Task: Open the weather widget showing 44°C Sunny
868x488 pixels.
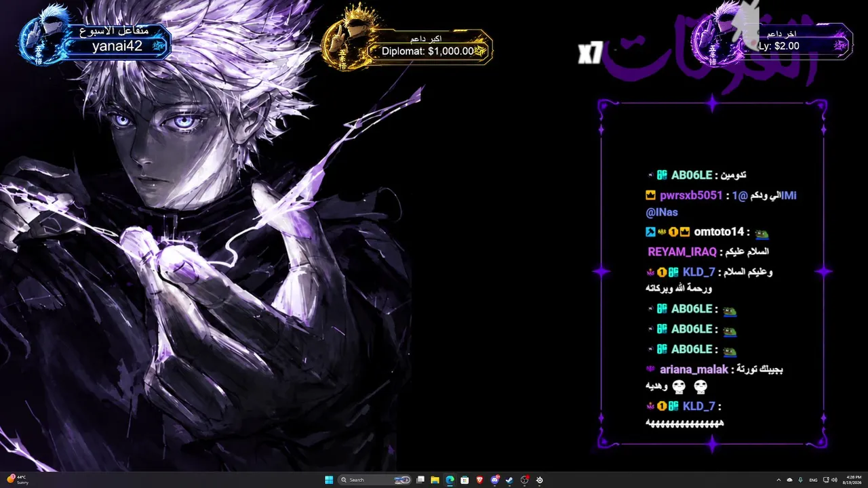Action: [x=18, y=480]
